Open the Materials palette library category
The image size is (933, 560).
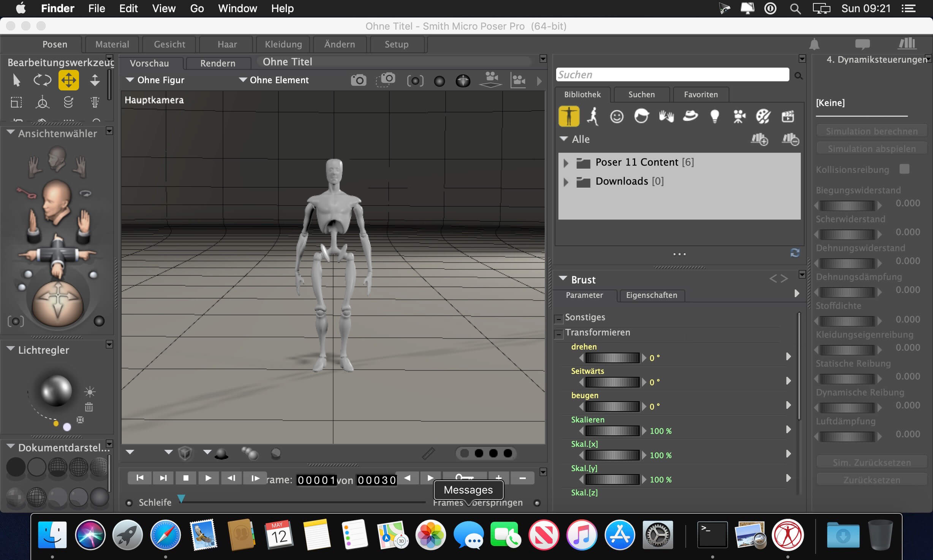tap(763, 116)
